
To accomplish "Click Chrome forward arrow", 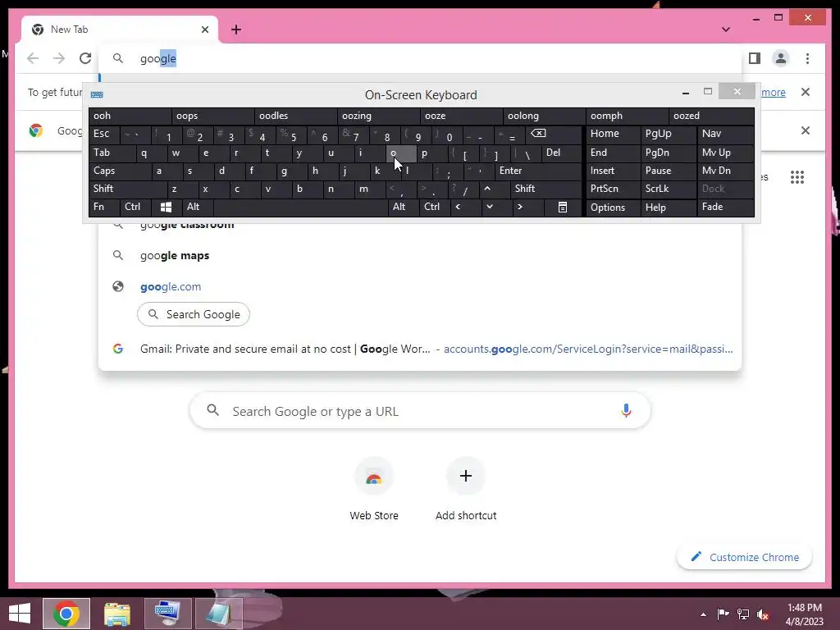I will click(x=59, y=58).
